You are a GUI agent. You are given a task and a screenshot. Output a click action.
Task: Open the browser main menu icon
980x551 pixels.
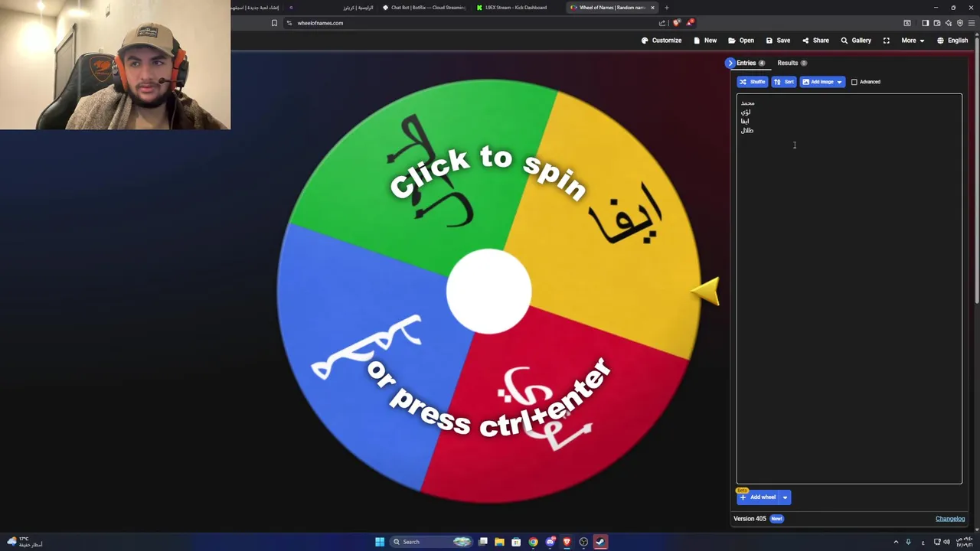[972, 23]
